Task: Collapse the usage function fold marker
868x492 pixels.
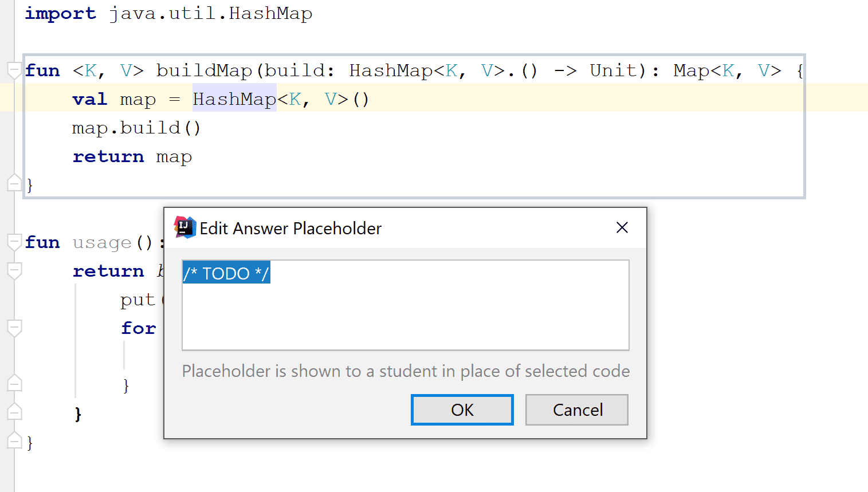Action: (x=14, y=242)
